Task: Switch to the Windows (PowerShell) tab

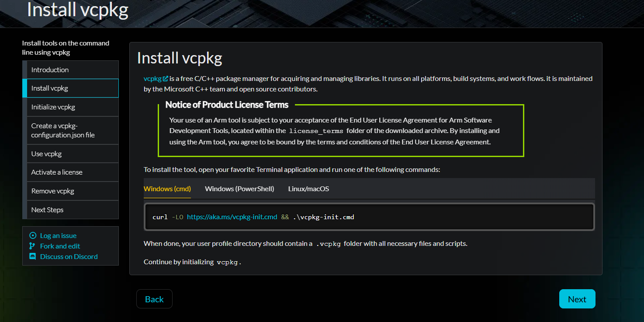Action: tap(239, 189)
